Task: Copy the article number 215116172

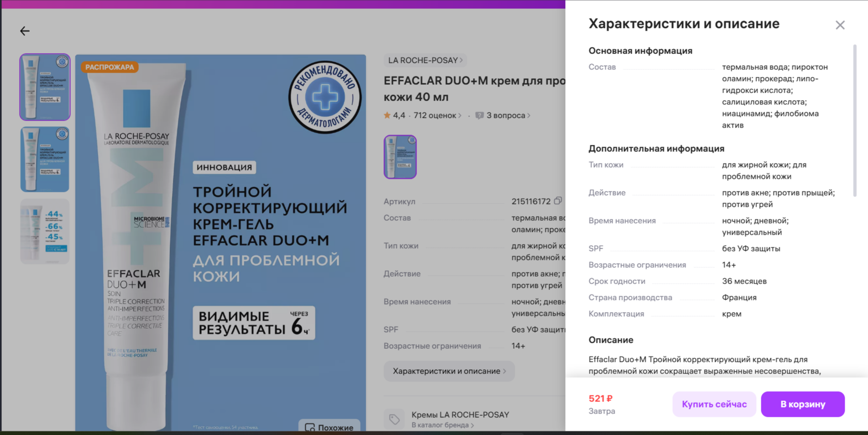Action: point(559,201)
